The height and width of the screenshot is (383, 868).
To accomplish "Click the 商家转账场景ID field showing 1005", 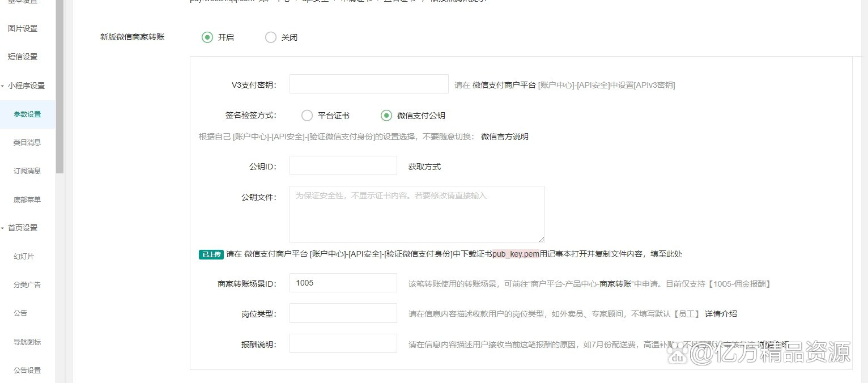I will click(343, 283).
